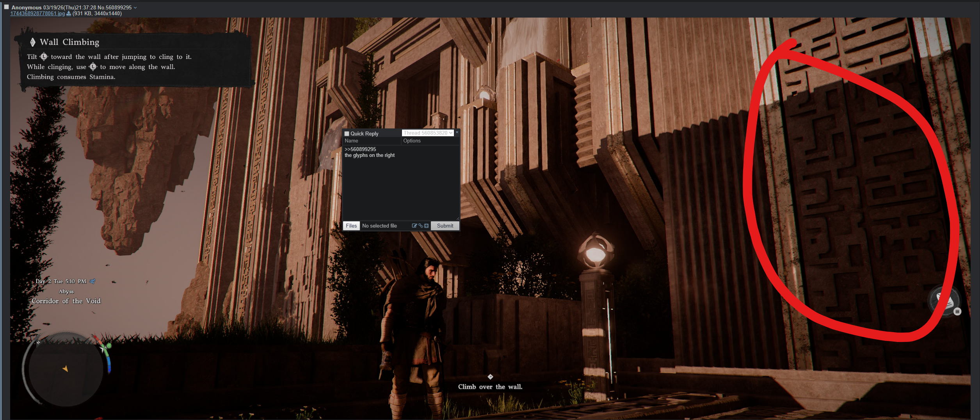Viewport: 980px width, 420px height.
Task: Click the left stick icon after 'Tilt'
Action: point(44,57)
